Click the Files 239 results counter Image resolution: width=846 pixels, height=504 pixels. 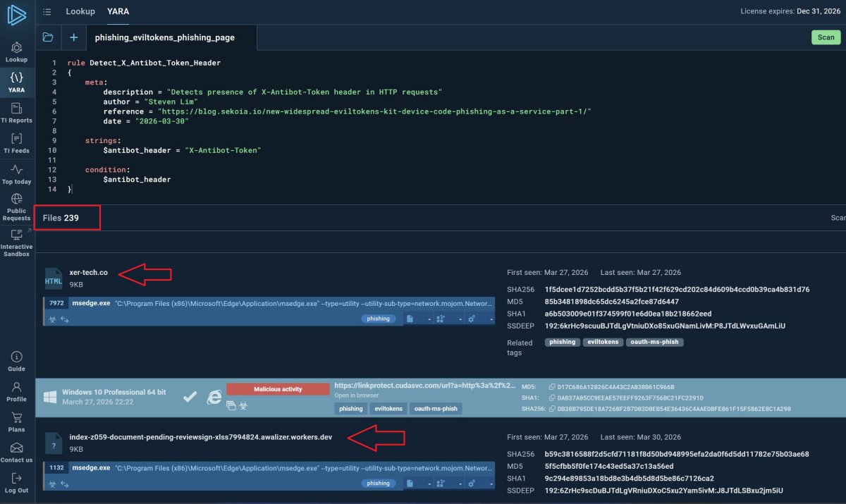61,218
